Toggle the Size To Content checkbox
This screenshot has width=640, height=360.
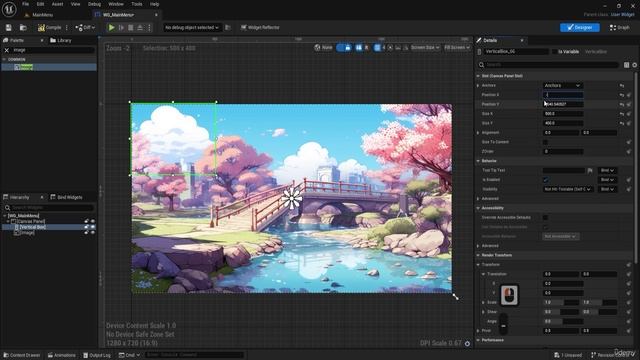[x=545, y=142]
